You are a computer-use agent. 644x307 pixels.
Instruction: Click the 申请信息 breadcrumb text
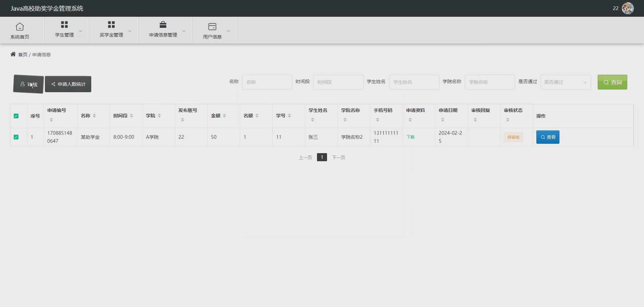click(x=41, y=55)
